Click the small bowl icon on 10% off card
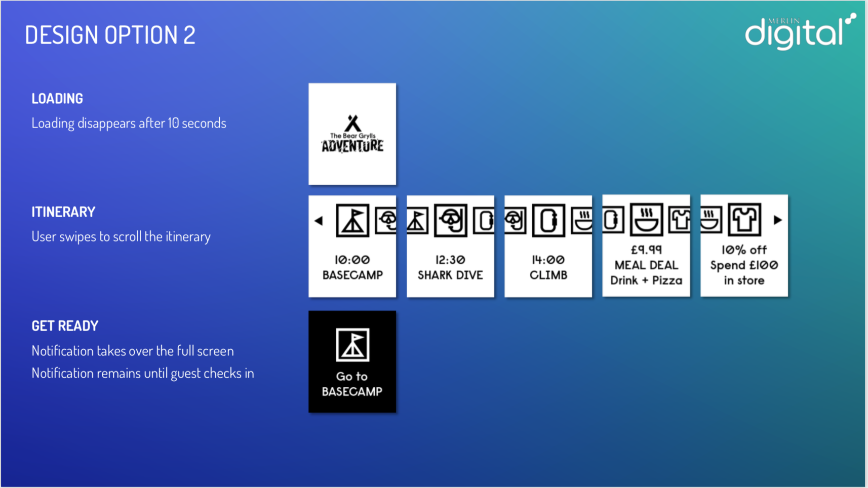This screenshot has height=488, width=868. click(x=712, y=220)
